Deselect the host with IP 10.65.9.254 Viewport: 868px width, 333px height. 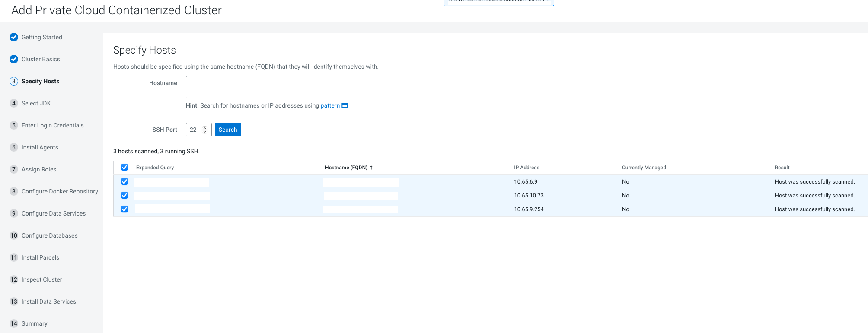(124, 209)
